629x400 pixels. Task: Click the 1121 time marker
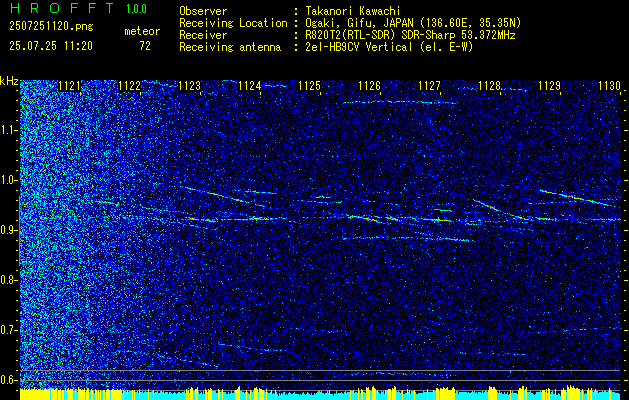click(69, 86)
